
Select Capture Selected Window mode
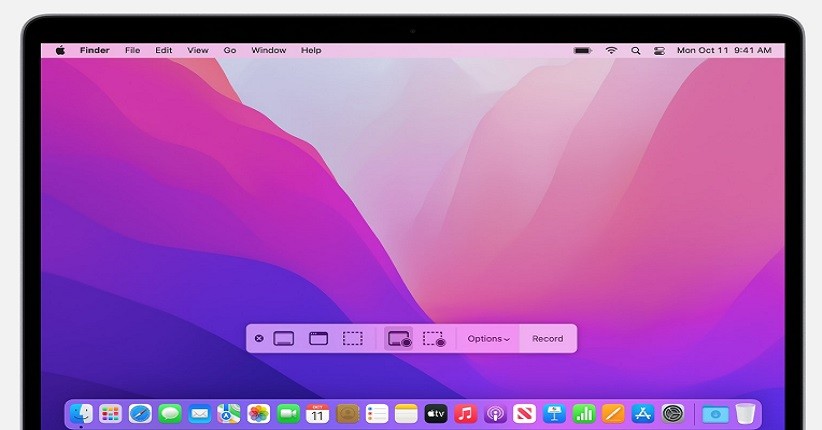(318, 339)
